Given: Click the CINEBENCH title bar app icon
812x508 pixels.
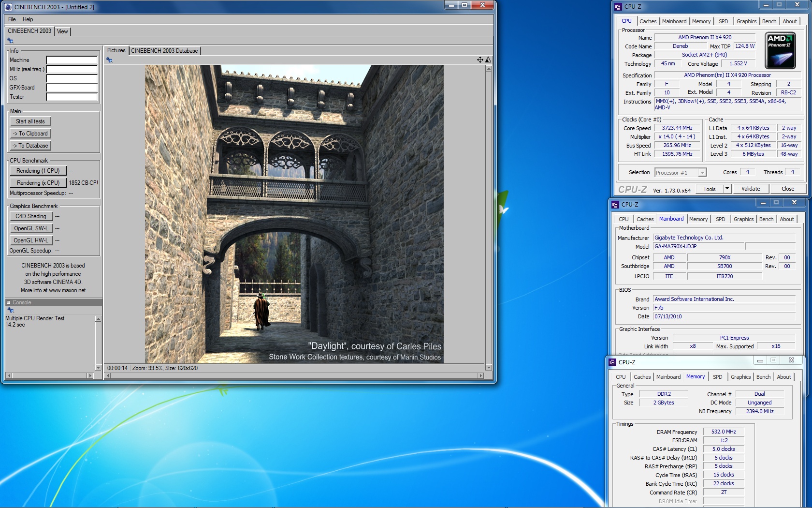Looking at the screenshot, I should pos(8,7).
